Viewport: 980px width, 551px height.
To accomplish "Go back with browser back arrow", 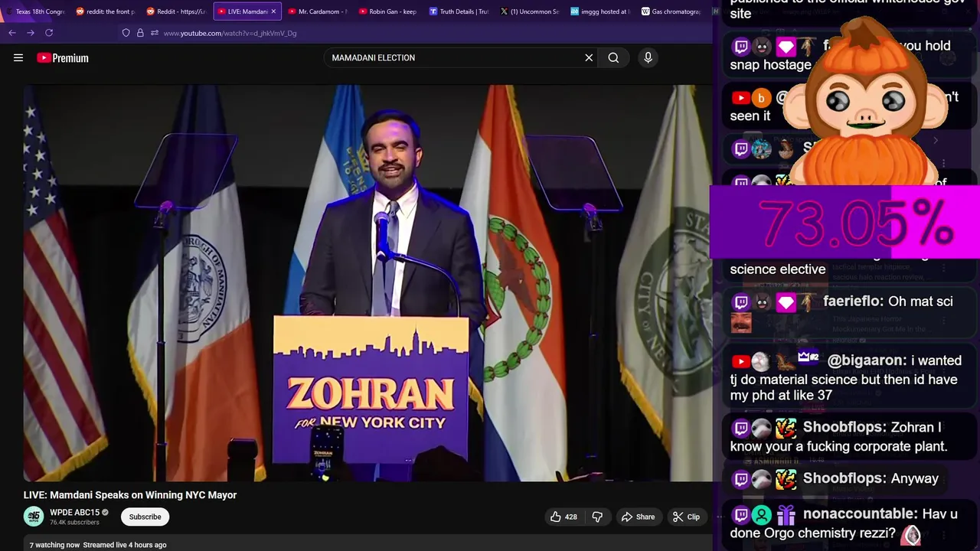I will coord(12,33).
